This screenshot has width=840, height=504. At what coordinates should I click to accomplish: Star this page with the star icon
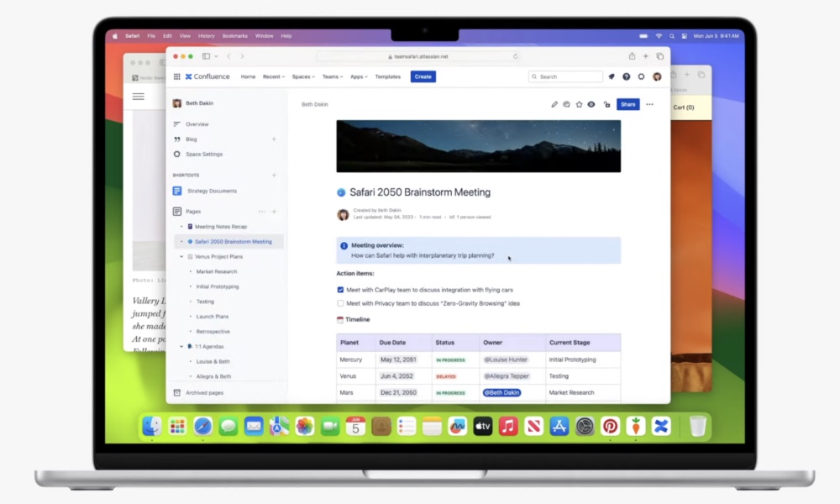click(579, 104)
